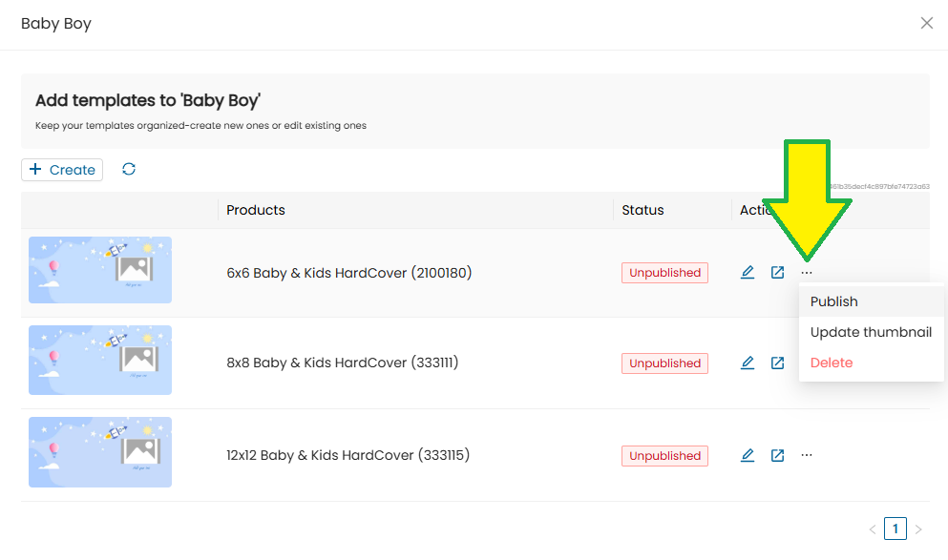Click the 8x8 HardCover template thumbnail
The width and height of the screenshot is (948, 560).
[100, 360]
